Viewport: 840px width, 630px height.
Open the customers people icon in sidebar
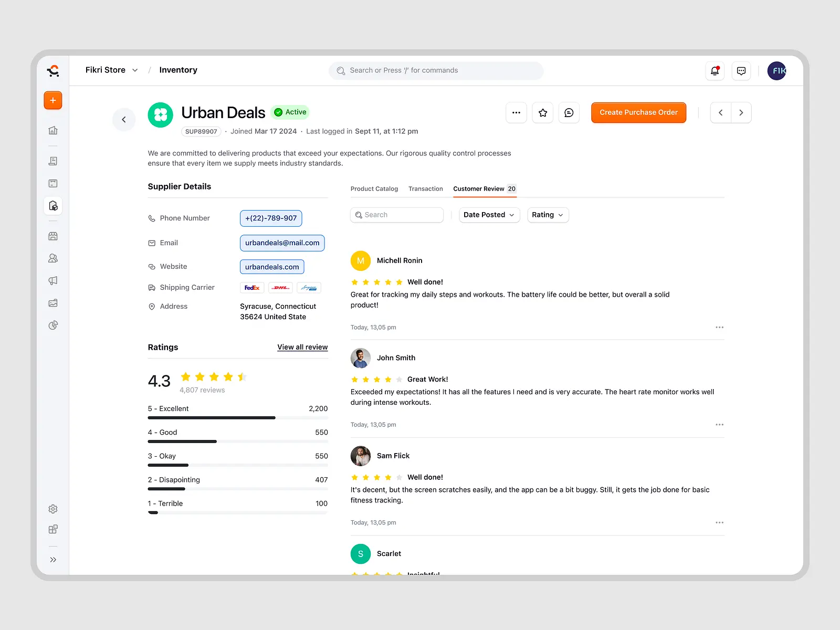coord(53,258)
